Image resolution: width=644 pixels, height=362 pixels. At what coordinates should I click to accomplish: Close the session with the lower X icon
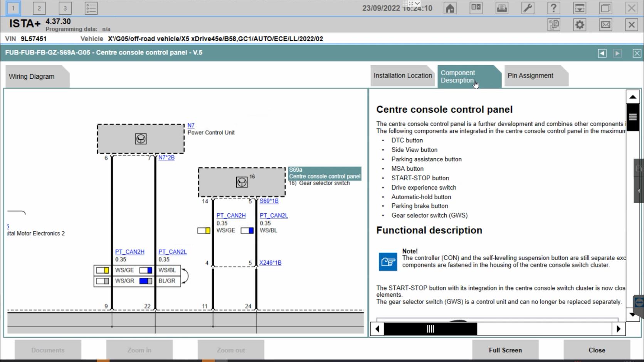(x=631, y=25)
